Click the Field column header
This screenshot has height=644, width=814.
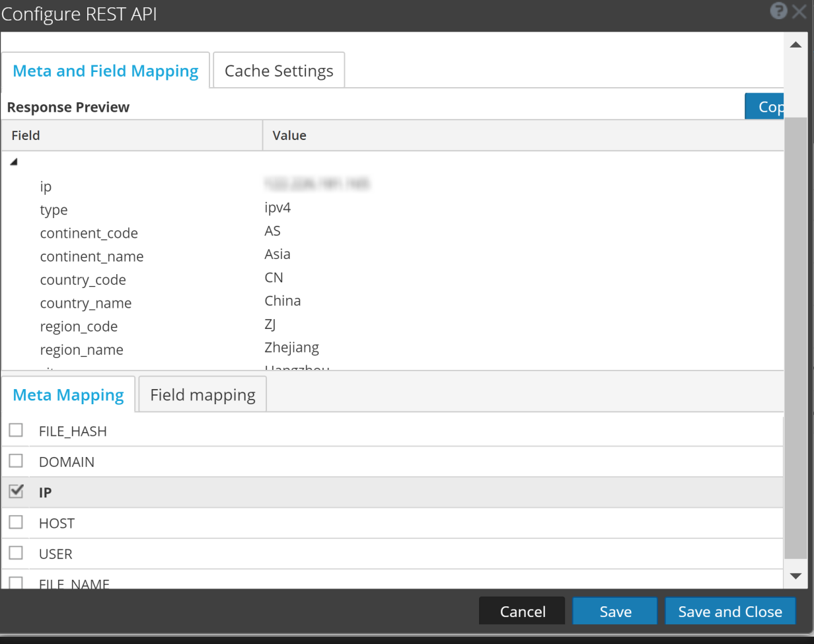(132, 135)
